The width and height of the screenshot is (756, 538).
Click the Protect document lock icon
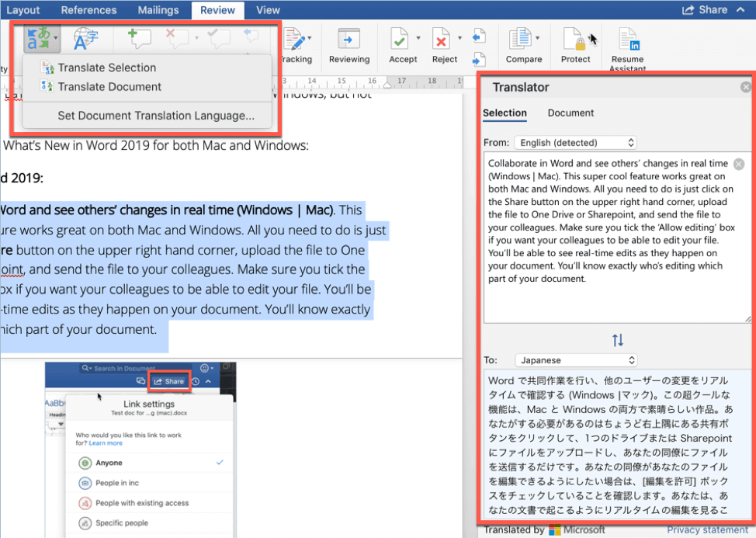(574, 39)
